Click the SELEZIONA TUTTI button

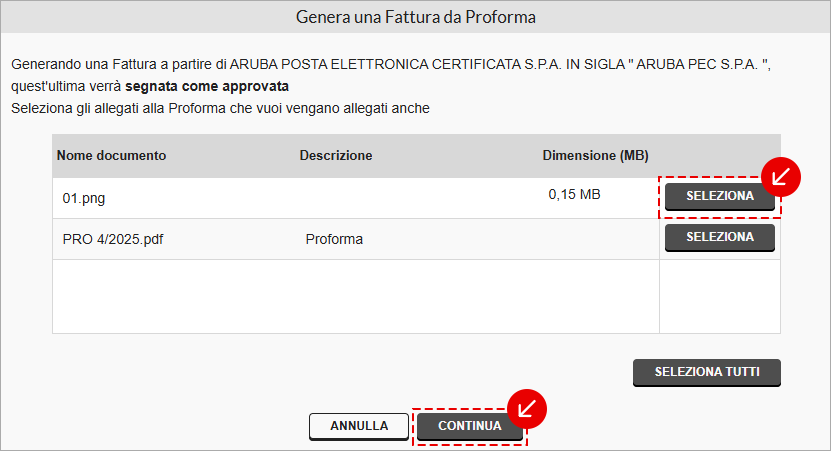(706, 373)
